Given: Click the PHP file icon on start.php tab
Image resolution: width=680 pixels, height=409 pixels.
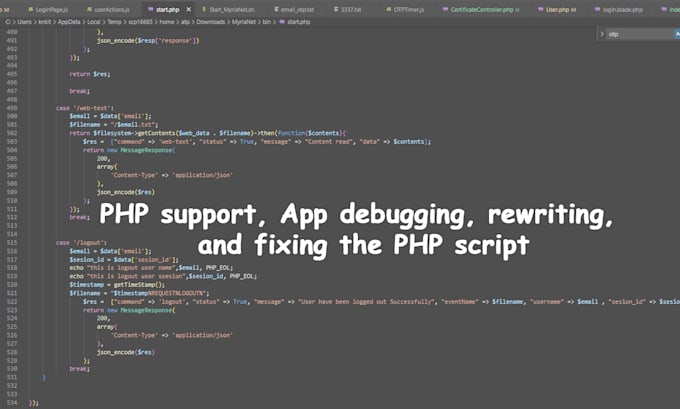Looking at the screenshot, I should [150, 10].
